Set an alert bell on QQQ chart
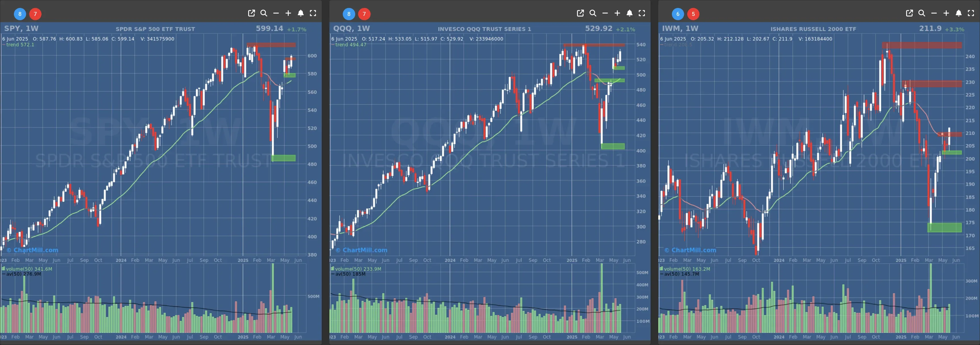This screenshot has width=980, height=345. [630, 13]
